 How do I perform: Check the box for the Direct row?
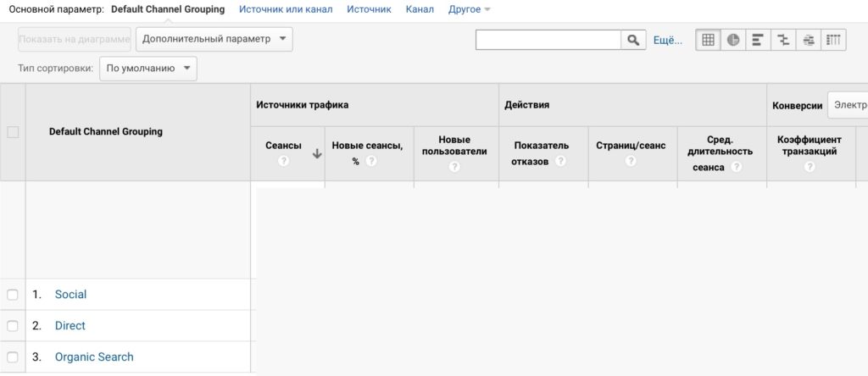click(x=13, y=326)
